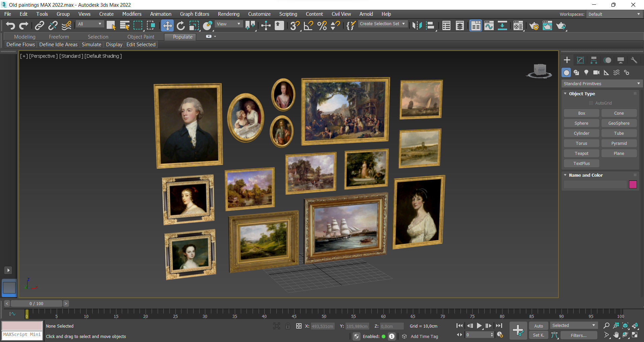Toggle the Selection Lock padlock
Screen dimensions: 644x342
[x=288, y=326]
